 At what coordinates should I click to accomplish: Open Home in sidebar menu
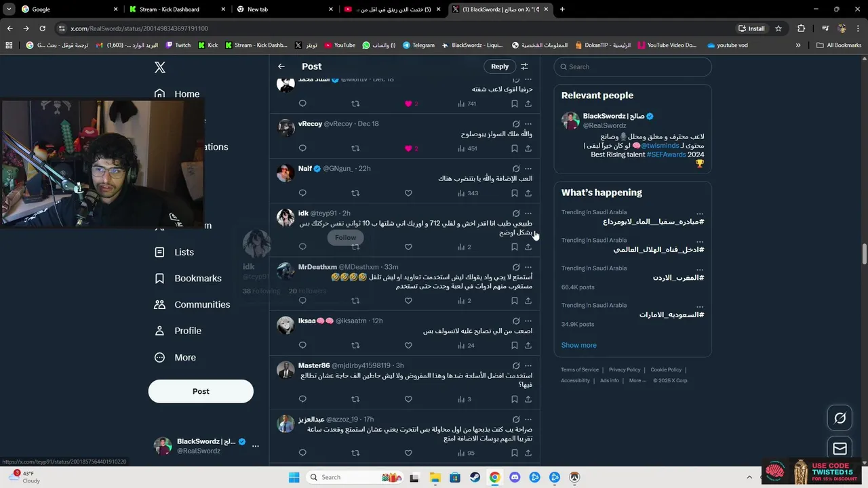tap(176, 94)
